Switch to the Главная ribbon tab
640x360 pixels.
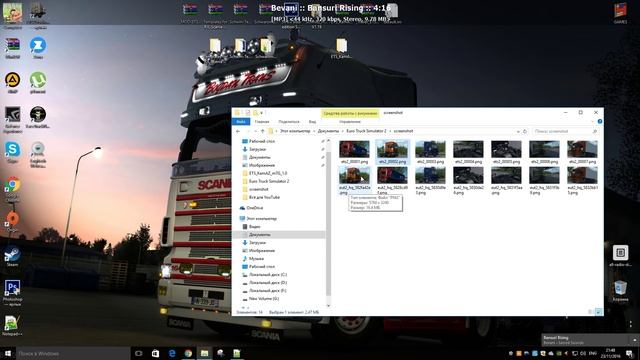coord(262,122)
